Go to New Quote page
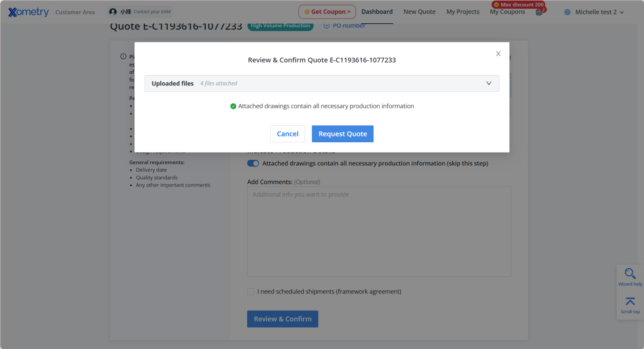Viewport: 644px width, 349px height. pos(419,12)
